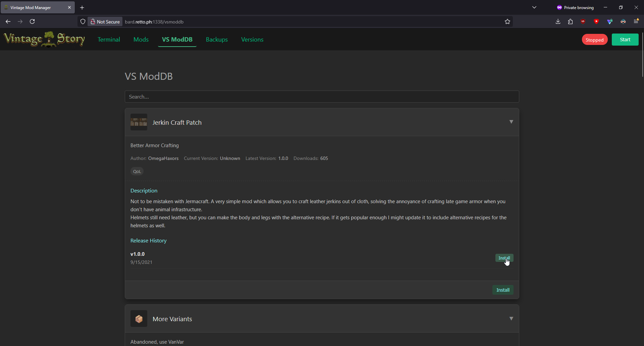Collapse the Jerkin Craft Patch card

click(x=511, y=122)
